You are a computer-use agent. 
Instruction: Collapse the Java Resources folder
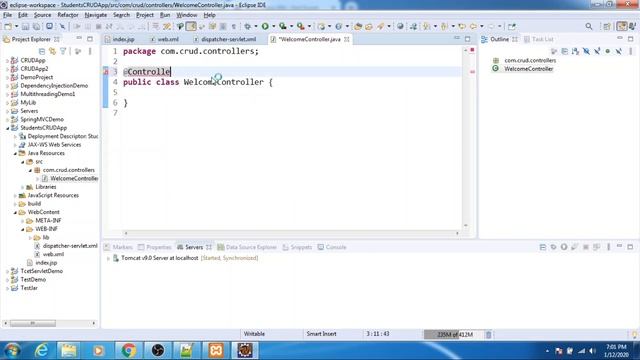click(x=16, y=153)
